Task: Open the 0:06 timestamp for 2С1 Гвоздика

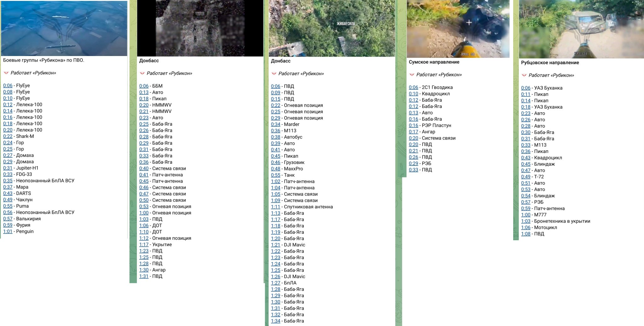Action: (x=414, y=87)
